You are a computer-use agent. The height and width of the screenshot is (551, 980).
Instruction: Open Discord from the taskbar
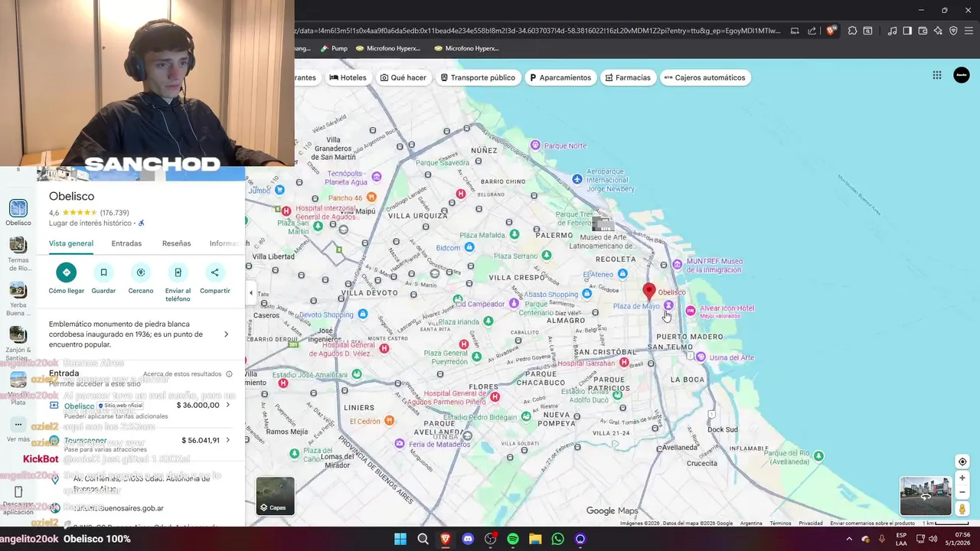click(x=468, y=539)
